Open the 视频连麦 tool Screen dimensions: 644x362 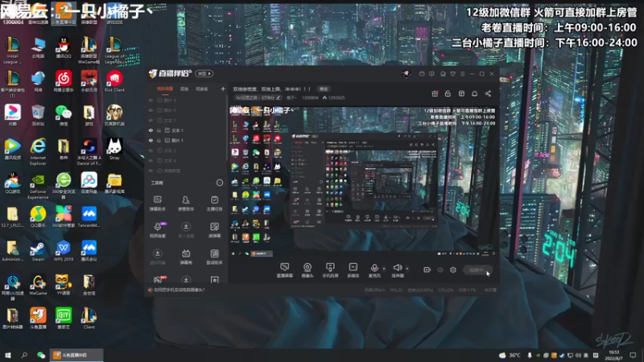coord(157,230)
